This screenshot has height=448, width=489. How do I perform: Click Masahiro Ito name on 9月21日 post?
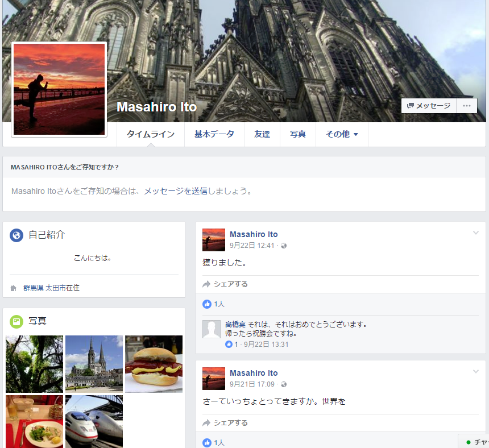tap(254, 373)
